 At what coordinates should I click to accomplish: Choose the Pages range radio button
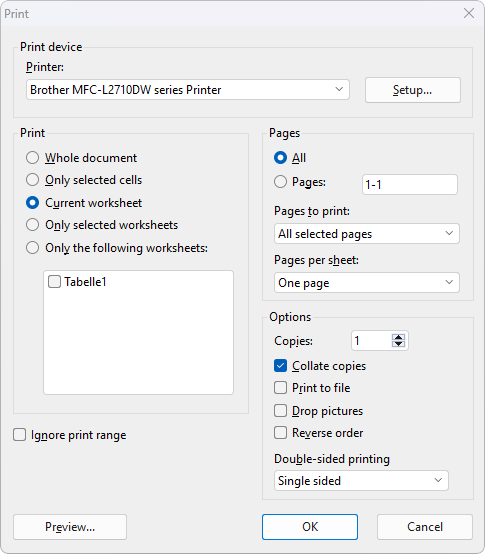coord(280,182)
